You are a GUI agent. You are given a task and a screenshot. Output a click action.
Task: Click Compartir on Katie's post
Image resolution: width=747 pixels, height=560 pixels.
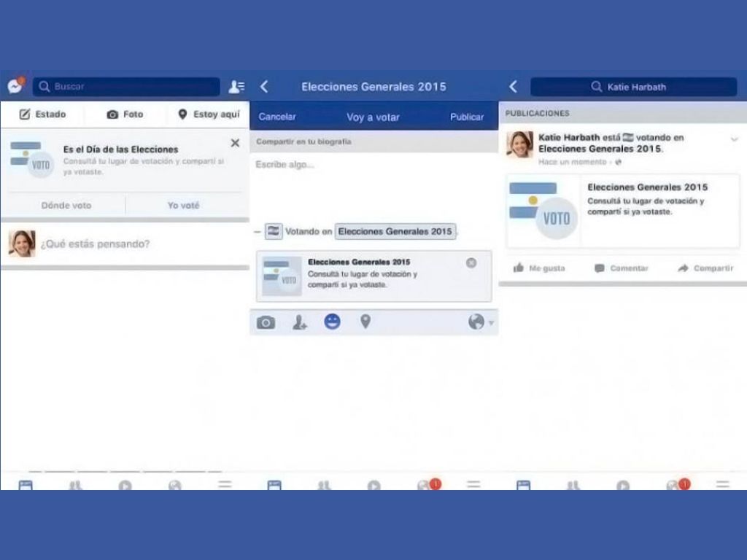pos(705,268)
